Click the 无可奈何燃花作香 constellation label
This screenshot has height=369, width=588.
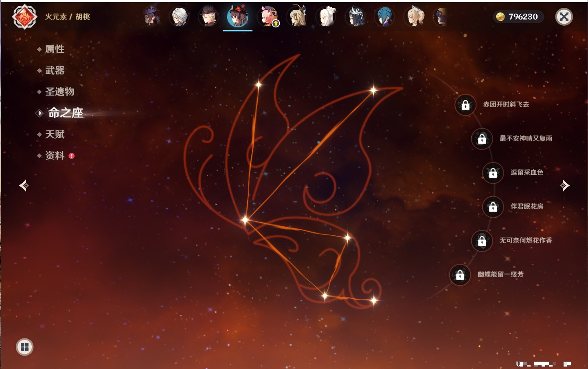click(x=526, y=241)
